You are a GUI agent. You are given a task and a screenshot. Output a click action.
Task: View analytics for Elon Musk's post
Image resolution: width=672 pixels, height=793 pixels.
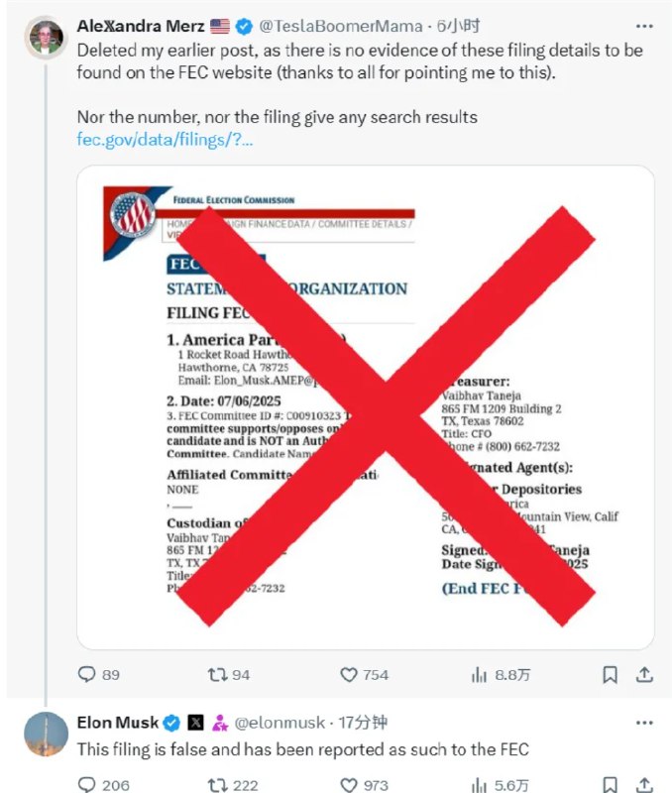pos(480,785)
